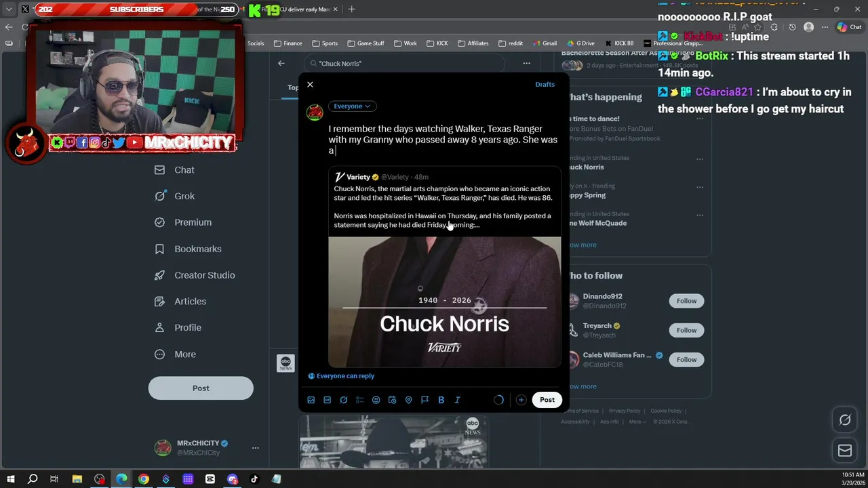Open the emoji picker
Screen dimensions: 868x488
(x=376, y=400)
